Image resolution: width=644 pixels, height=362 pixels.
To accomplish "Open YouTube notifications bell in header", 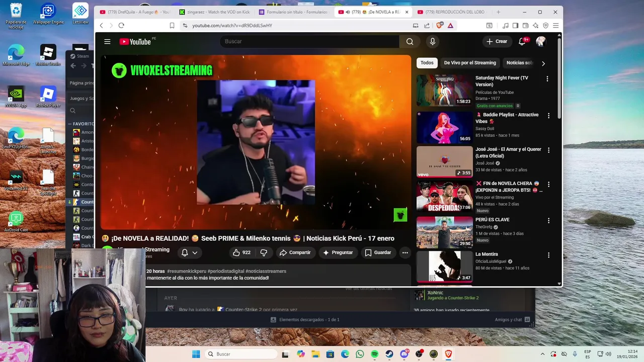I will coord(522,41).
